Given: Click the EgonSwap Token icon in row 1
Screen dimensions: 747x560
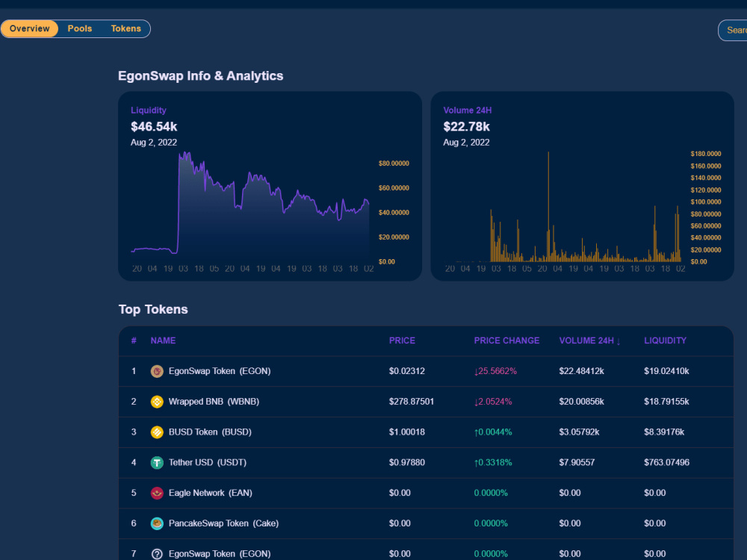Looking at the screenshot, I should tap(157, 371).
